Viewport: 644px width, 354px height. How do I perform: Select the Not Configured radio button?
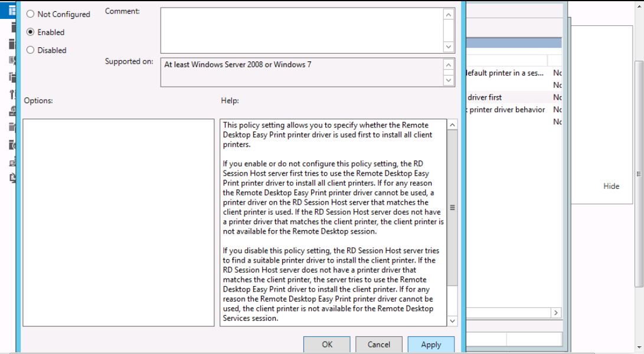tap(30, 14)
